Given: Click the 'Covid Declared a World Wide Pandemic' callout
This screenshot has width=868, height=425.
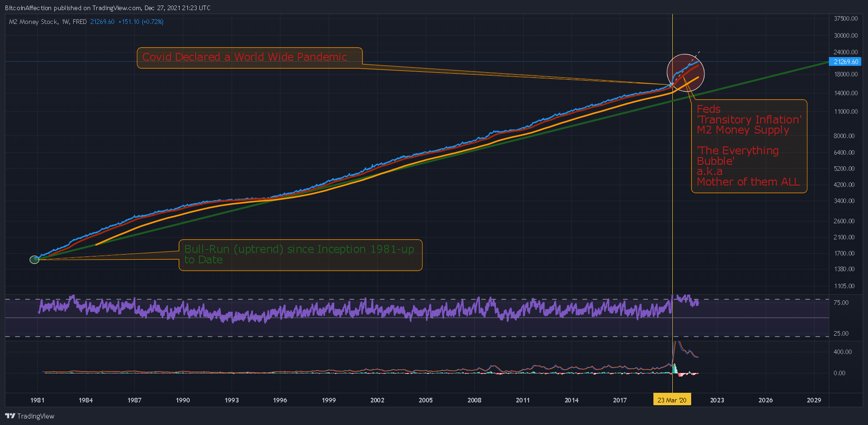Looking at the screenshot, I should 250,58.
